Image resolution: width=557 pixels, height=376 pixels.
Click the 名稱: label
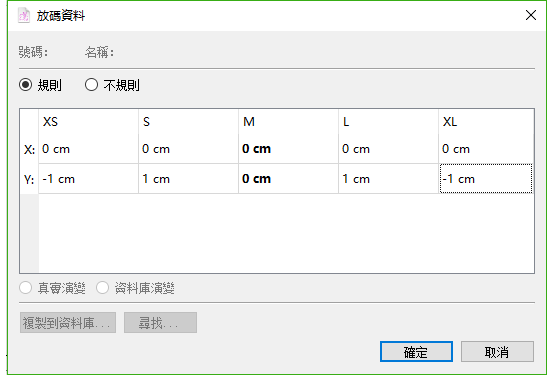[x=99, y=53]
